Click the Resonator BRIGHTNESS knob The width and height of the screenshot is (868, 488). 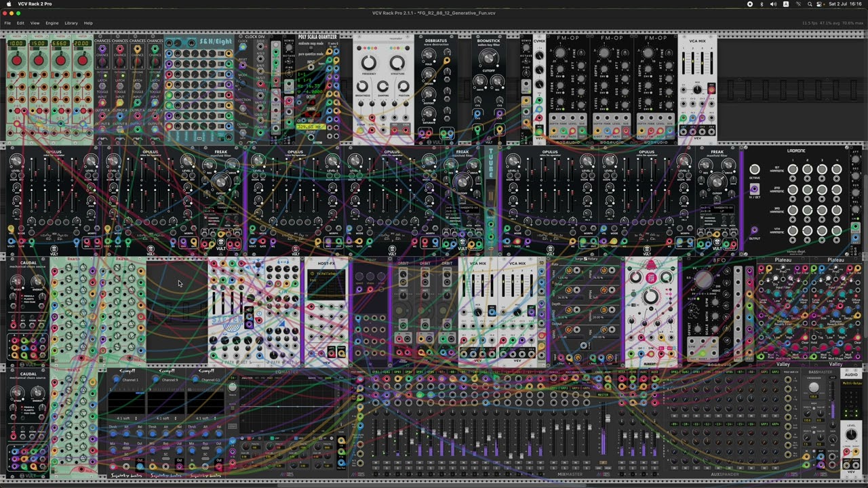362,87
